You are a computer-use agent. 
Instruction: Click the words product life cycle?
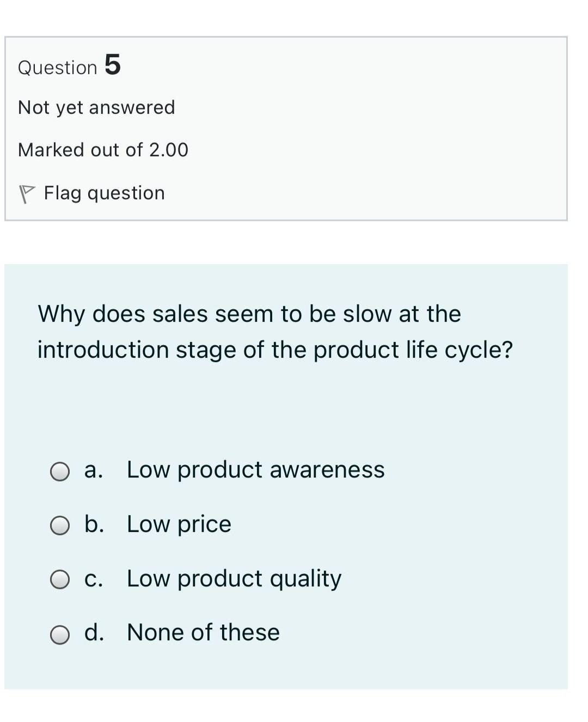click(x=413, y=350)
